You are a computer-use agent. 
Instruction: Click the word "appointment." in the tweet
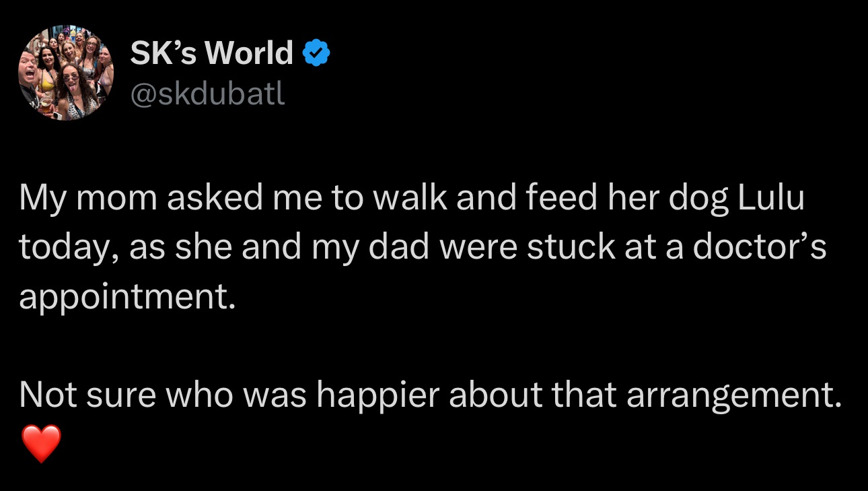click(x=127, y=298)
